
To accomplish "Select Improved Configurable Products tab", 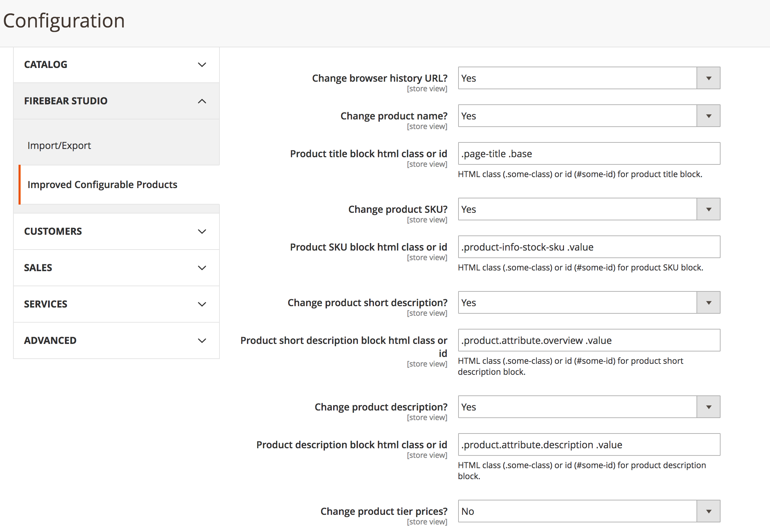I will pos(102,185).
